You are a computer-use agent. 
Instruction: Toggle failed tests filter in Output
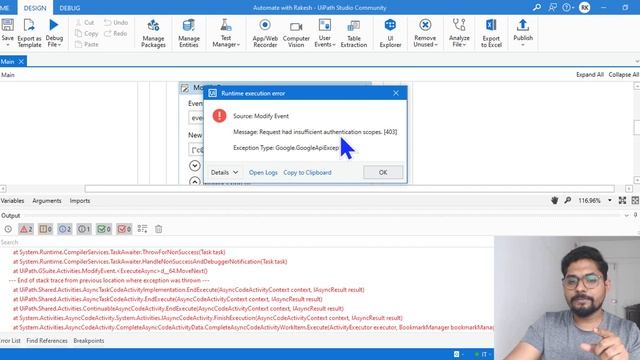(x=124, y=229)
